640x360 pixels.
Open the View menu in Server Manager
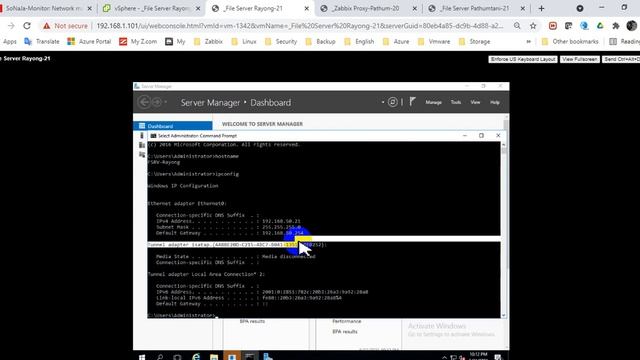pyautogui.click(x=475, y=102)
